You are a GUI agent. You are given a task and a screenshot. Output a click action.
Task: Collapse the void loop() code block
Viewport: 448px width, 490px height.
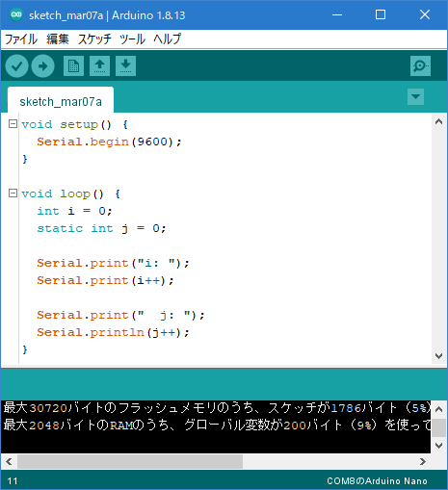pos(13,193)
